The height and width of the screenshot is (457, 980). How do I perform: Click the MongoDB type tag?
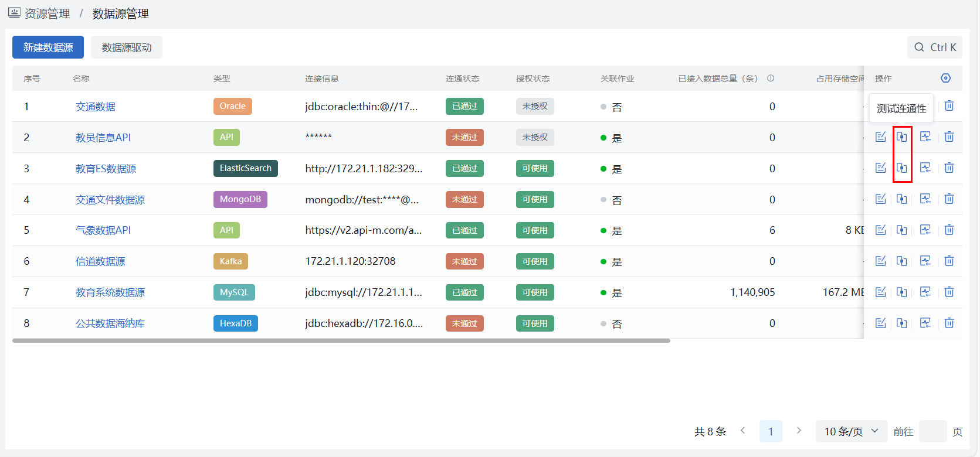coord(240,199)
